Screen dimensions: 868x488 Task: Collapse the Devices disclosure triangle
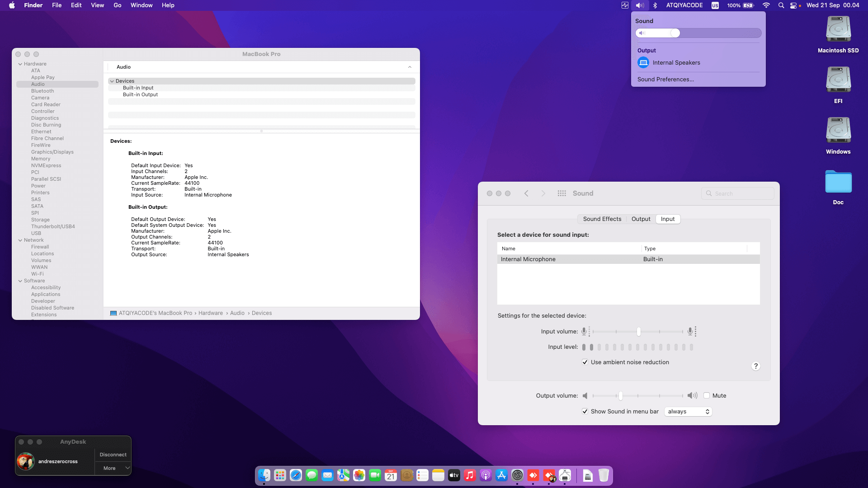pyautogui.click(x=112, y=81)
